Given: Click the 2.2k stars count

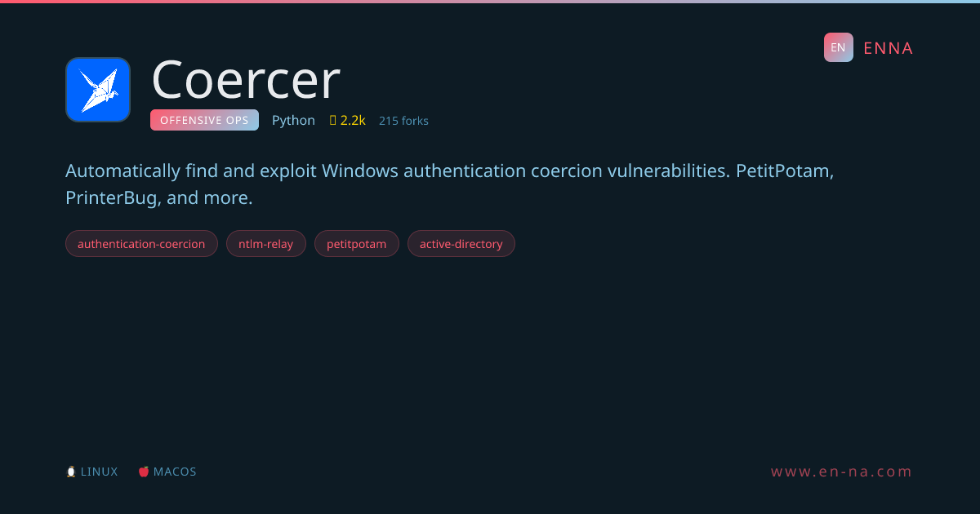Looking at the screenshot, I should (x=353, y=121).
